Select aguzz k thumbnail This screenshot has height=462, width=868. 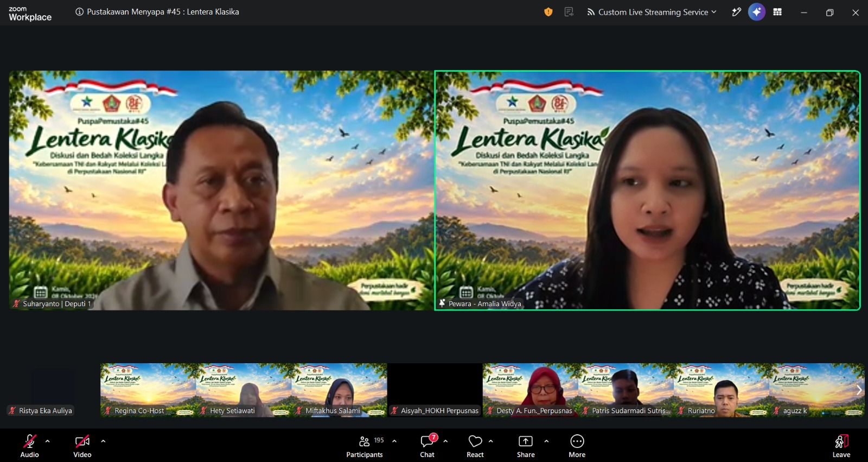point(817,390)
